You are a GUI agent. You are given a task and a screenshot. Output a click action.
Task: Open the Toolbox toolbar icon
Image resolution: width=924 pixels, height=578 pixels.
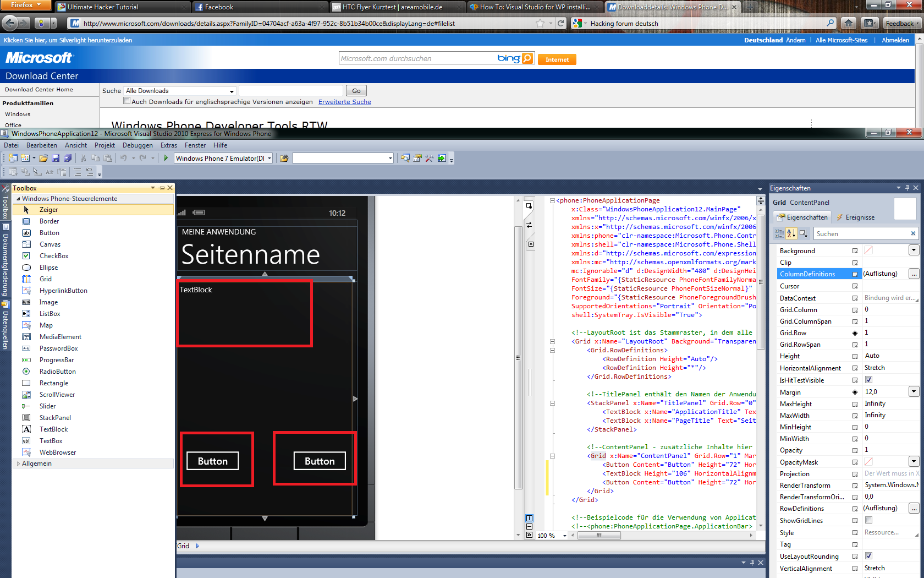pos(430,159)
